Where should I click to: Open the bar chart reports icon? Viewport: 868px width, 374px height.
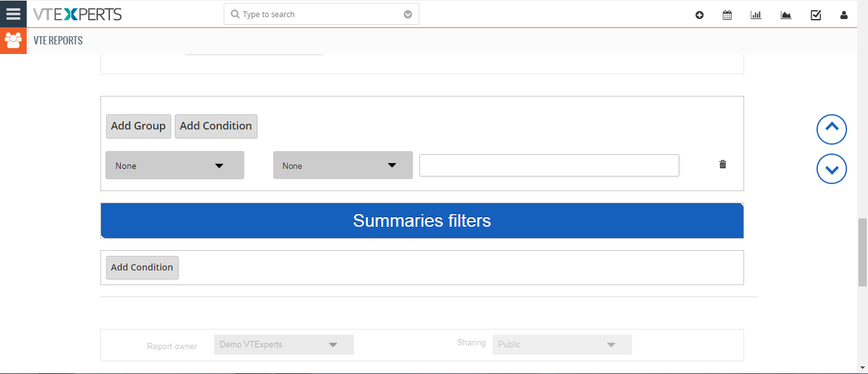pyautogui.click(x=756, y=15)
